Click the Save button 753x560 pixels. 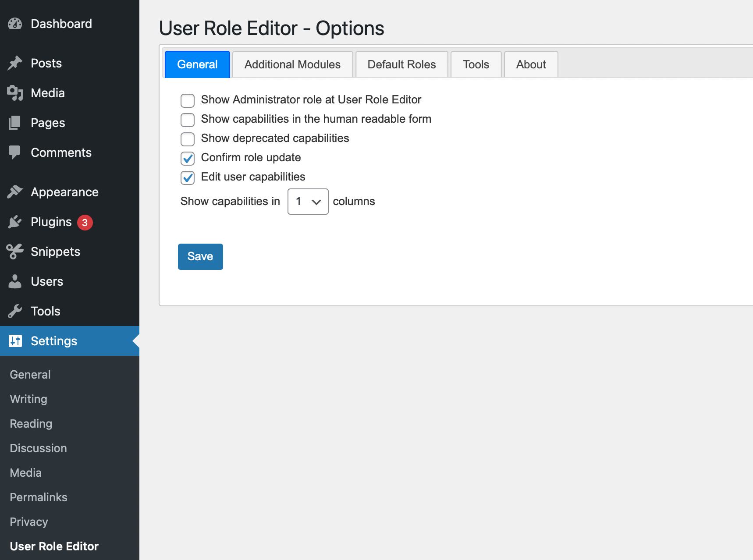pos(200,256)
